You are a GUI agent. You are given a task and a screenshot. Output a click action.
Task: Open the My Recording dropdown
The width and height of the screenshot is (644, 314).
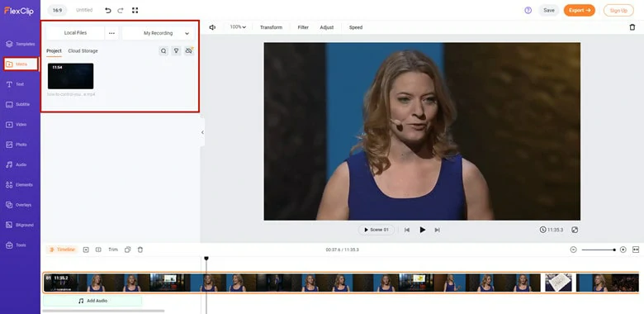[x=159, y=33]
